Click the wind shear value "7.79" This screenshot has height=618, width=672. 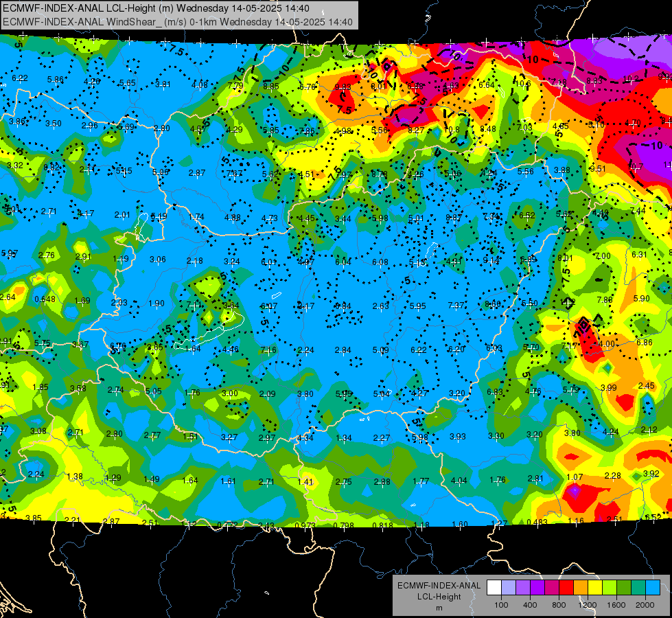pyautogui.click(x=235, y=85)
